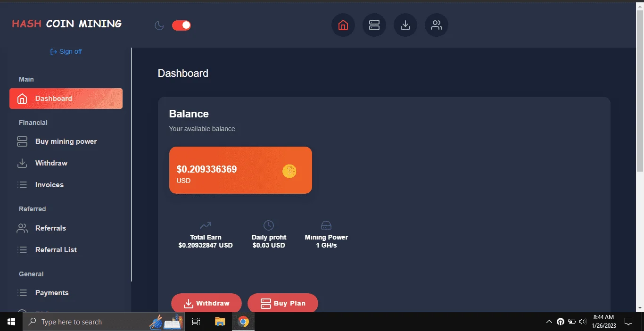The image size is (644, 331).
Task: Click the list icon beside Payments
Action: [x=22, y=293]
